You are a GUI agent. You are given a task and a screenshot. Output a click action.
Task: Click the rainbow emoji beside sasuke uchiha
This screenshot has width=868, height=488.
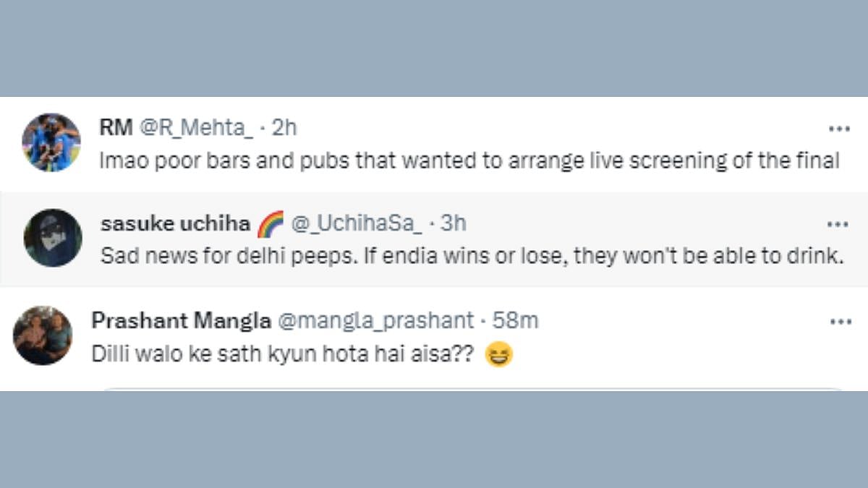coord(271,224)
